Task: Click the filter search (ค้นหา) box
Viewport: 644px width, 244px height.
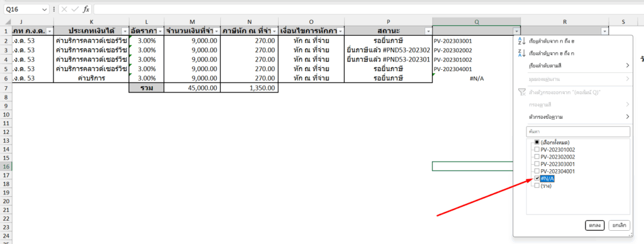Action: pyautogui.click(x=578, y=131)
